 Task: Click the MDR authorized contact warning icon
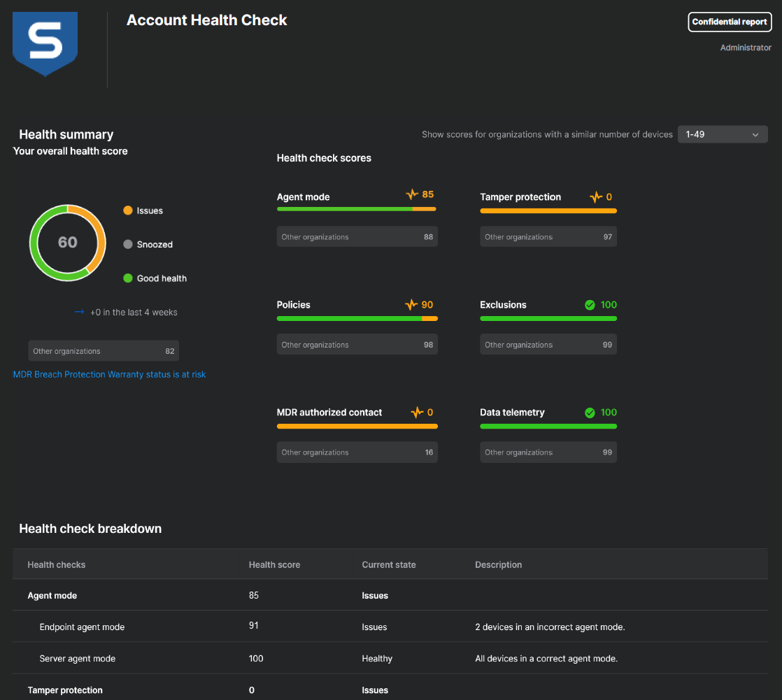pos(417,413)
